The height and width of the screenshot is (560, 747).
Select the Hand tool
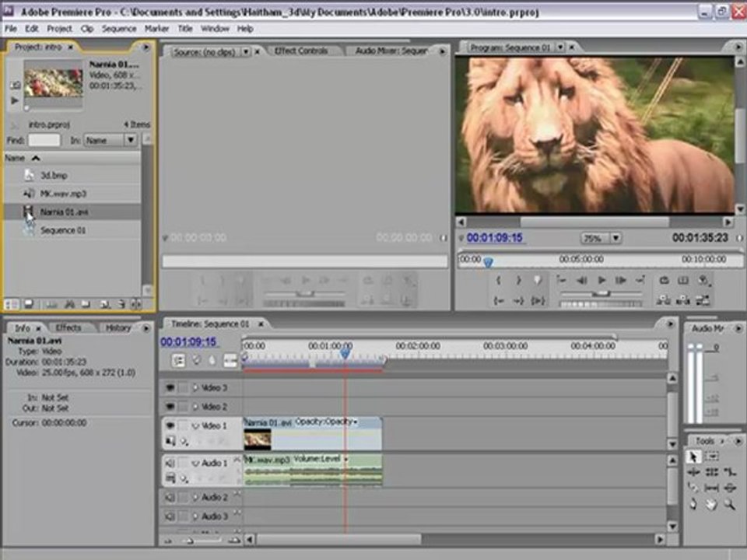pos(712,504)
